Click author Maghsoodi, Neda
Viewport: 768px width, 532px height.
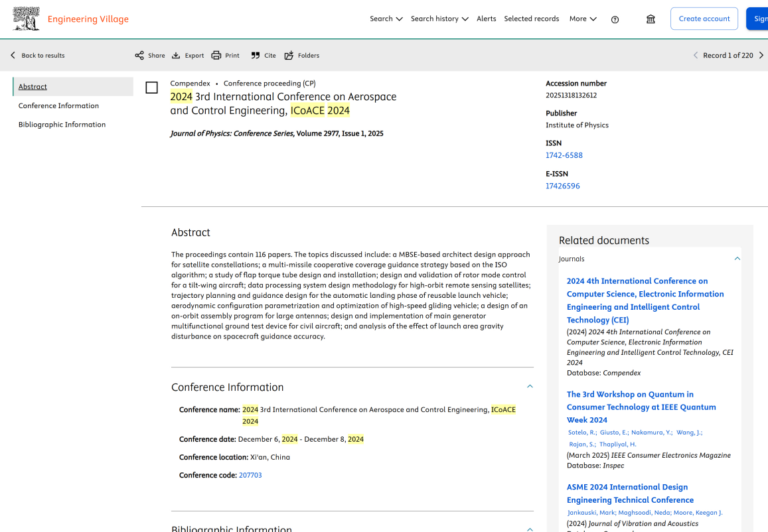pos(644,513)
